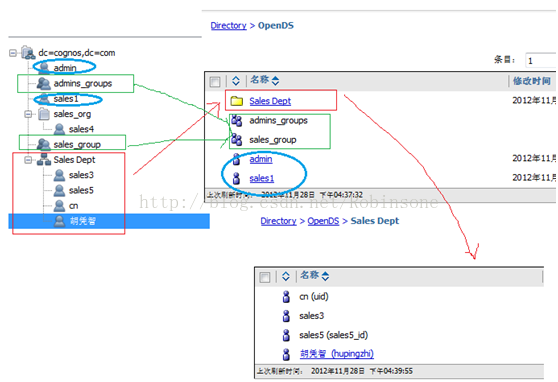
Task: Select the admin user icon in tree
Action: pyautogui.click(x=44, y=67)
